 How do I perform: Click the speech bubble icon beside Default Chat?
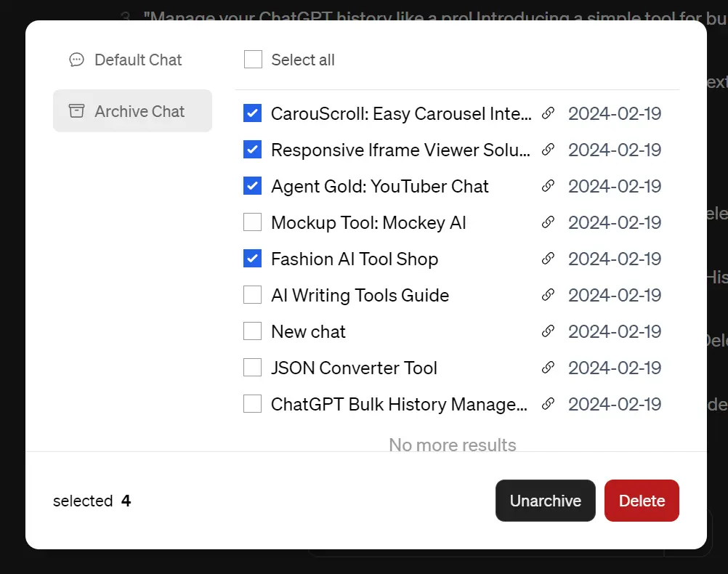pos(76,60)
